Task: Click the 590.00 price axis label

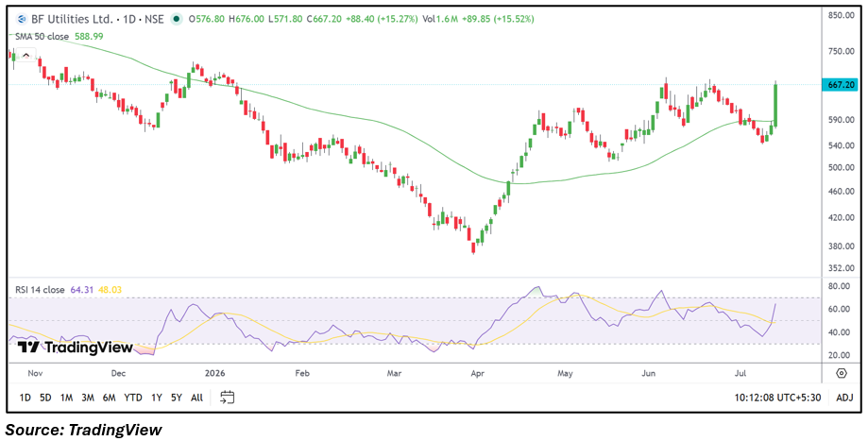Action: click(x=842, y=120)
